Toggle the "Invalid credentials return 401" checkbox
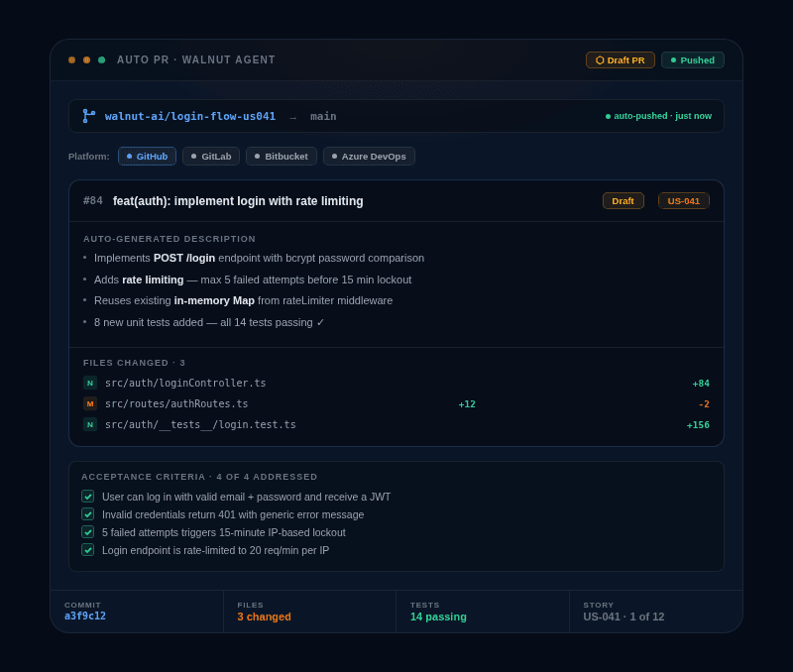793x672 pixels. (87, 514)
